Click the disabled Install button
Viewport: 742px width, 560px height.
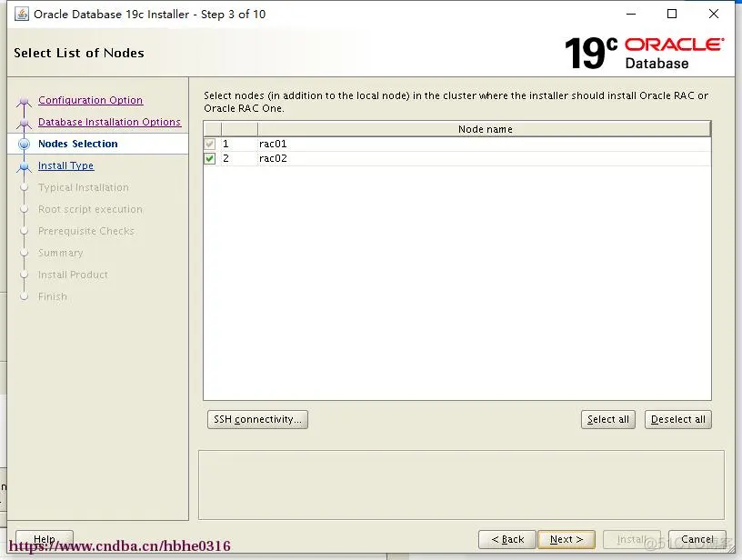click(632, 540)
